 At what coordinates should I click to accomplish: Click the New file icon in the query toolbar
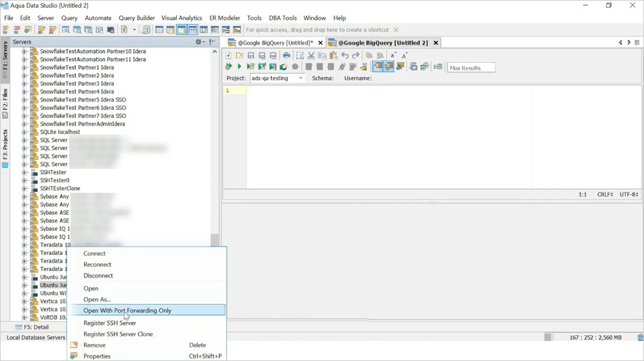pos(228,56)
